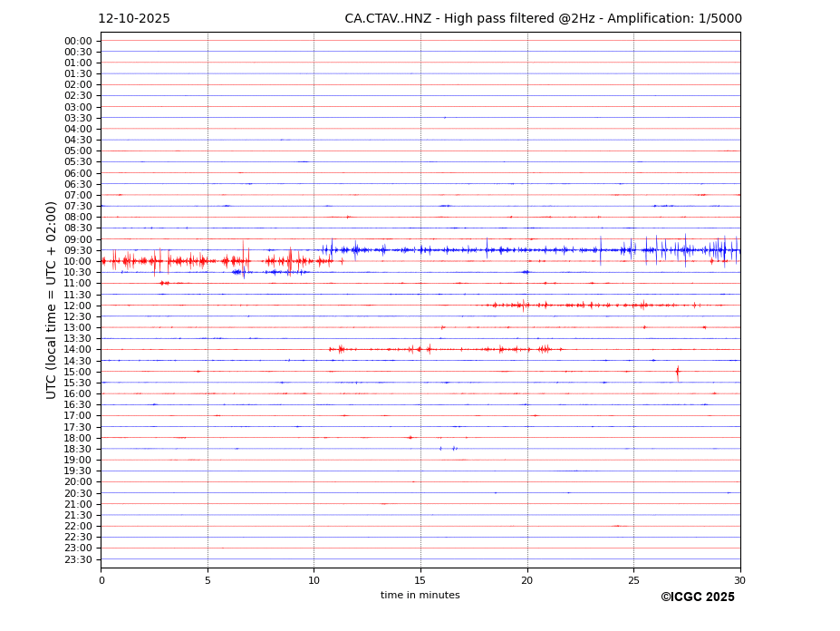Click the red burst at 14:00 near minute 11

point(340,349)
